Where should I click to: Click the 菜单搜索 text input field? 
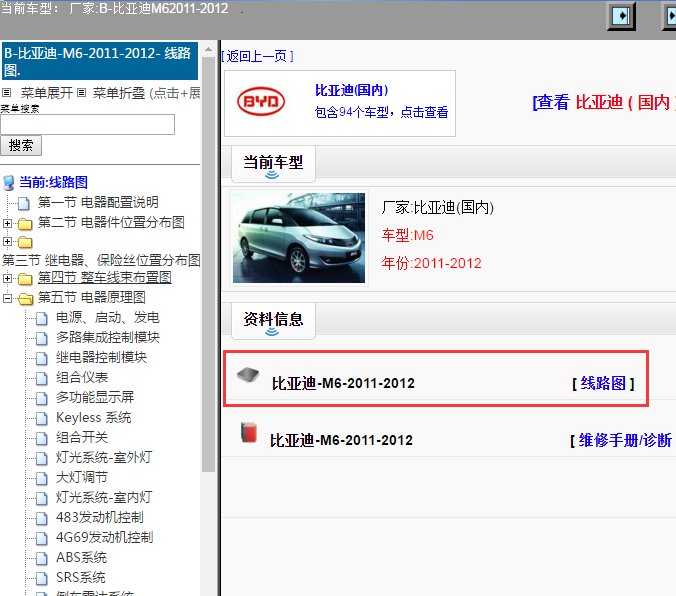pyautogui.click(x=88, y=125)
